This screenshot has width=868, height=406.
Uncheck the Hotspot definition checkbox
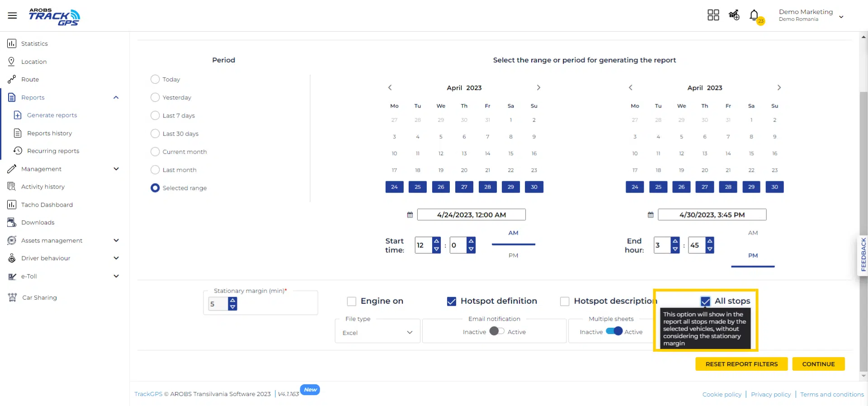pos(452,301)
